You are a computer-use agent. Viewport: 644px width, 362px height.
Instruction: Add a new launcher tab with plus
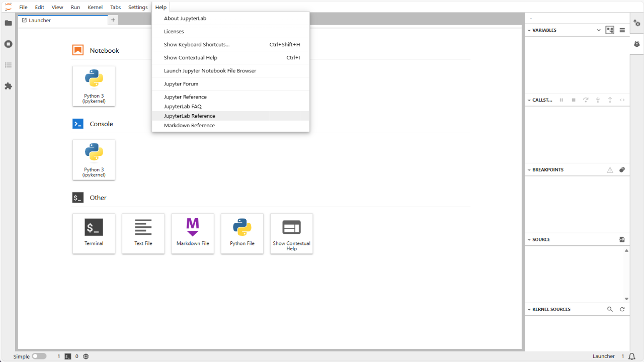tap(113, 20)
